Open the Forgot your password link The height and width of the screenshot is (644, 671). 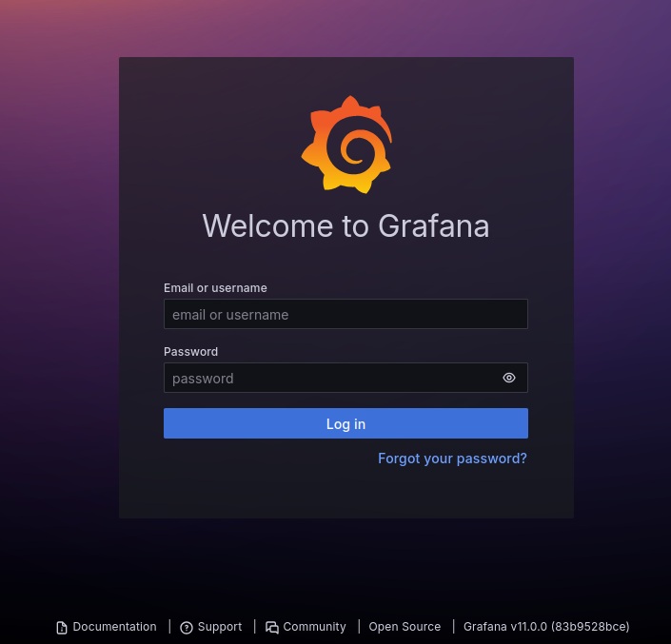click(x=452, y=459)
